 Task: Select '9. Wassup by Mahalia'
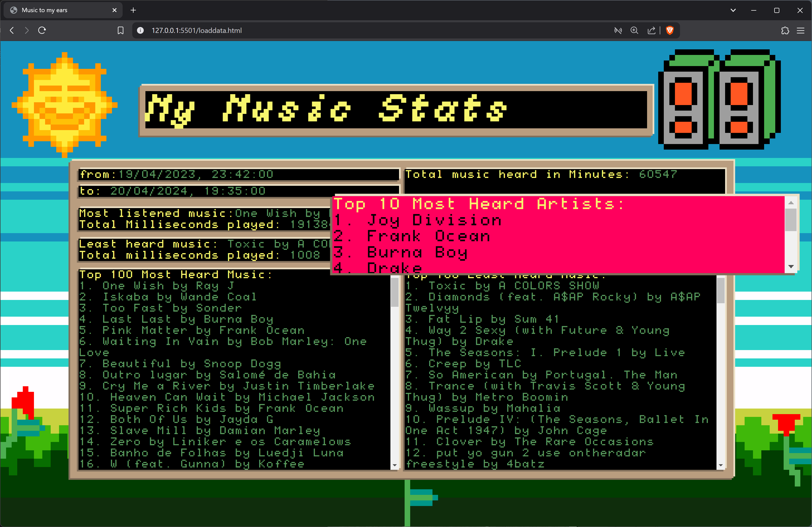(482, 408)
